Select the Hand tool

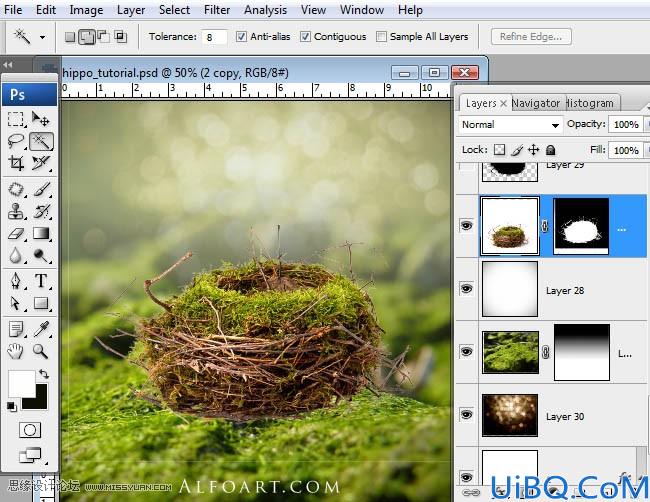[16, 352]
